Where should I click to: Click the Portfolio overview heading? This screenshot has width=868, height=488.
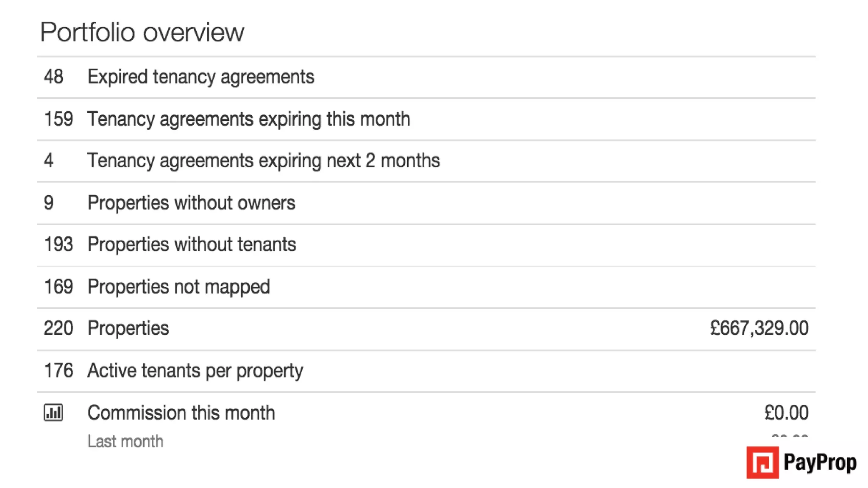click(142, 32)
